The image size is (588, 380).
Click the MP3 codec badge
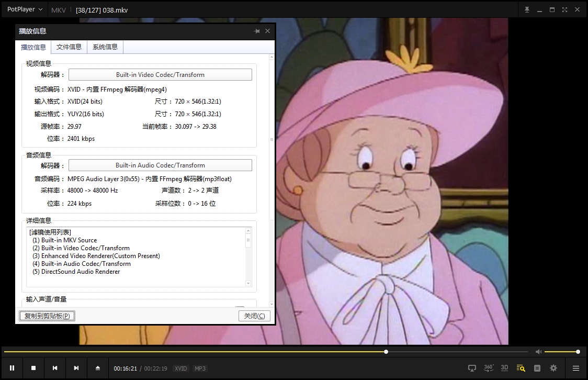[x=200, y=368]
